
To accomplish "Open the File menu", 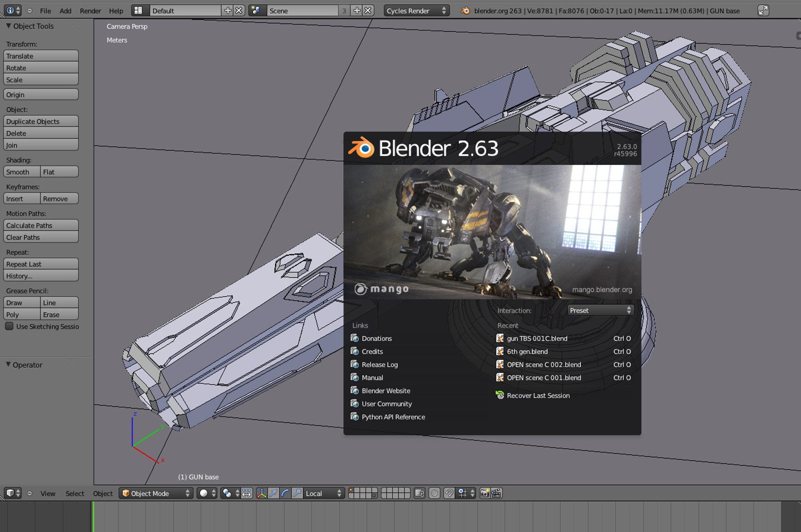I will (45, 10).
